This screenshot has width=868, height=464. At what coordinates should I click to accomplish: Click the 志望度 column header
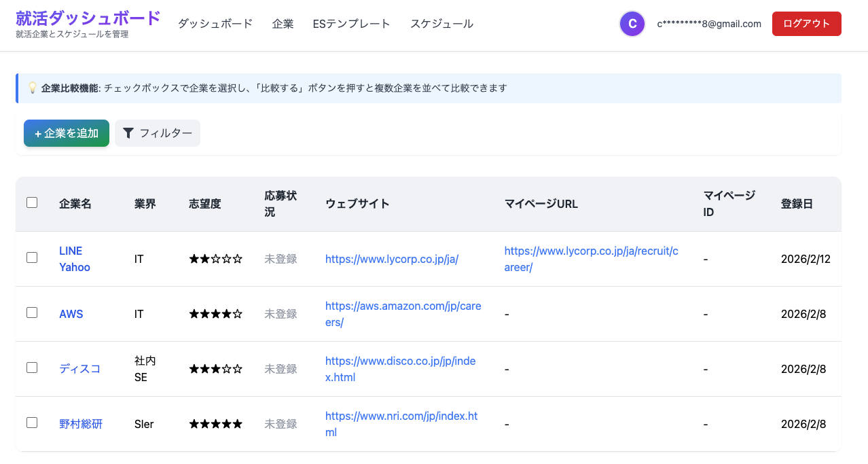204,204
